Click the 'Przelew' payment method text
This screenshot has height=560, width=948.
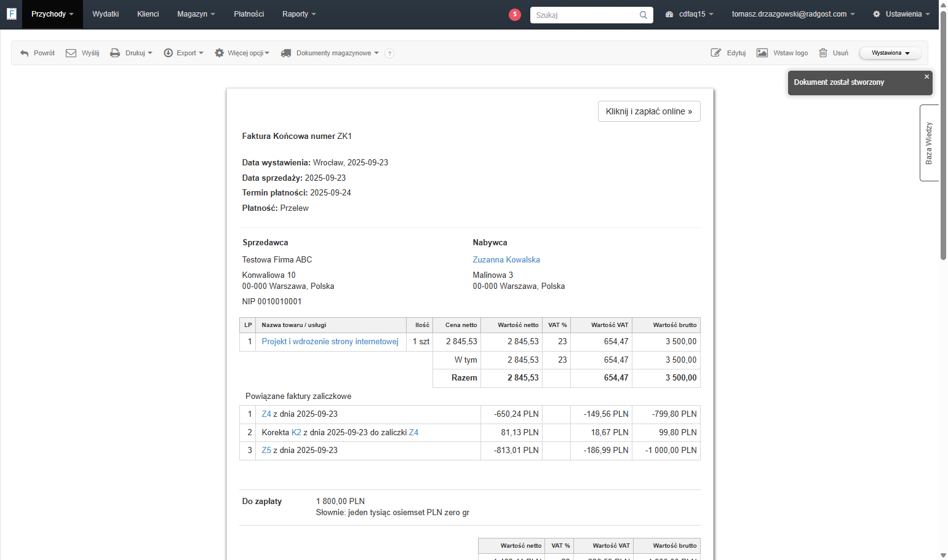coord(294,208)
